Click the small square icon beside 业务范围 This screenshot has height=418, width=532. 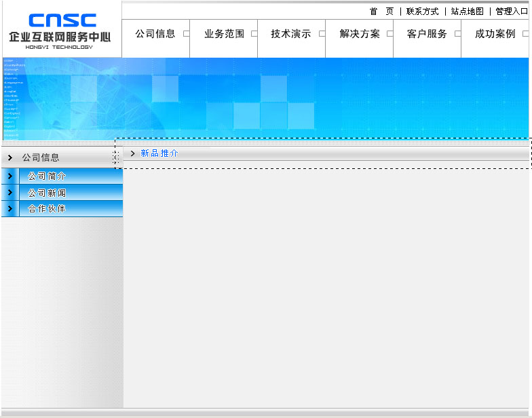click(254, 34)
